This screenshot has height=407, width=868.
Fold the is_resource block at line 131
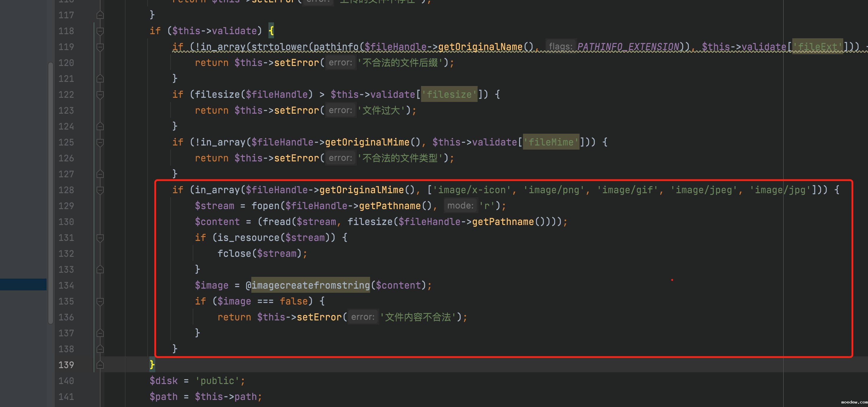[x=100, y=238]
